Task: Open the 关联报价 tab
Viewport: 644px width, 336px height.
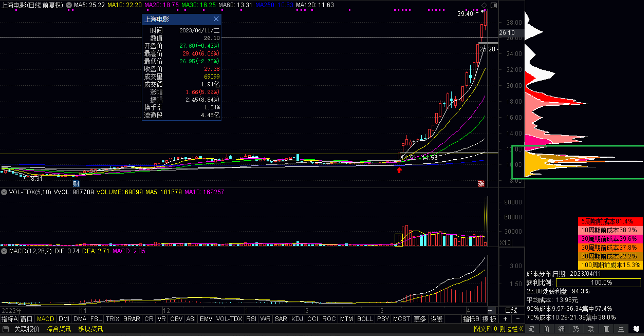Action: pos(27,329)
